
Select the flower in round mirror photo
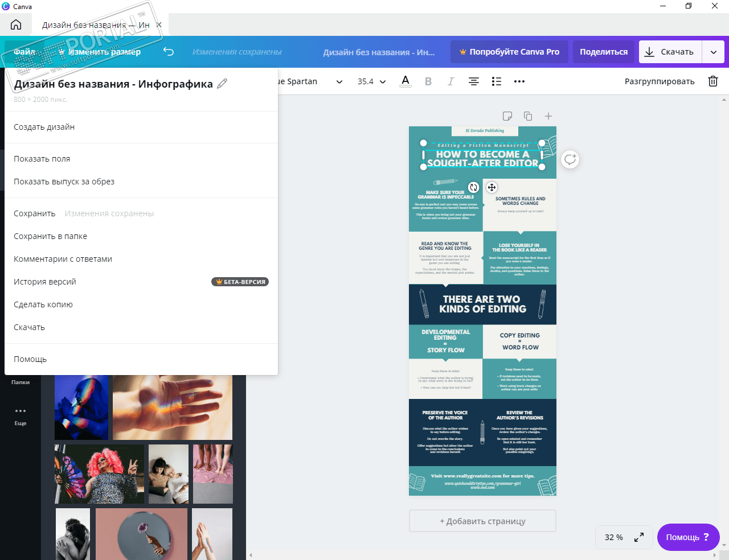pyautogui.click(x=141, y=534)
